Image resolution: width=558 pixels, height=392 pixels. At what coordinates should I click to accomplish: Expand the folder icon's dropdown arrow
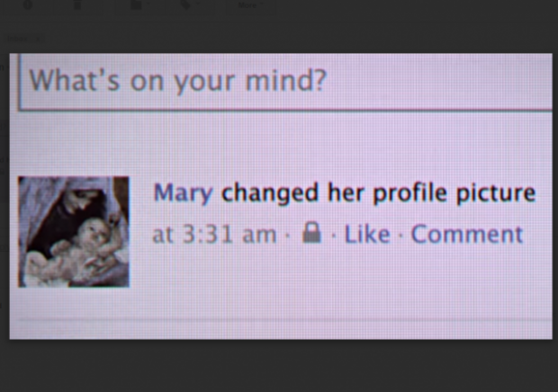pos(148,5)
